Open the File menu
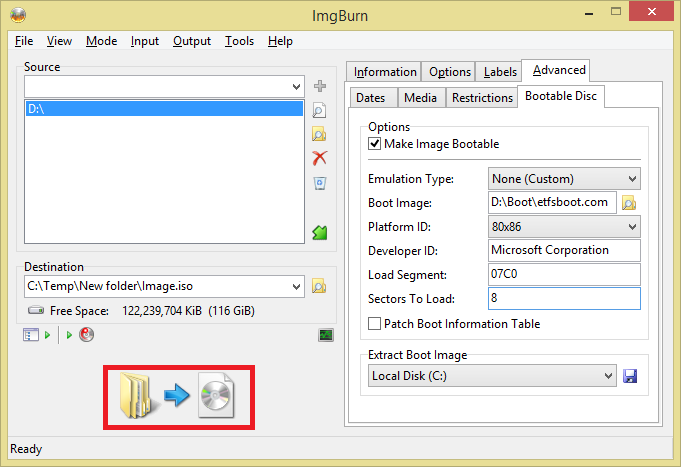Image resolution: width=681 pixels, height=467 pixels. pos(24,41)
